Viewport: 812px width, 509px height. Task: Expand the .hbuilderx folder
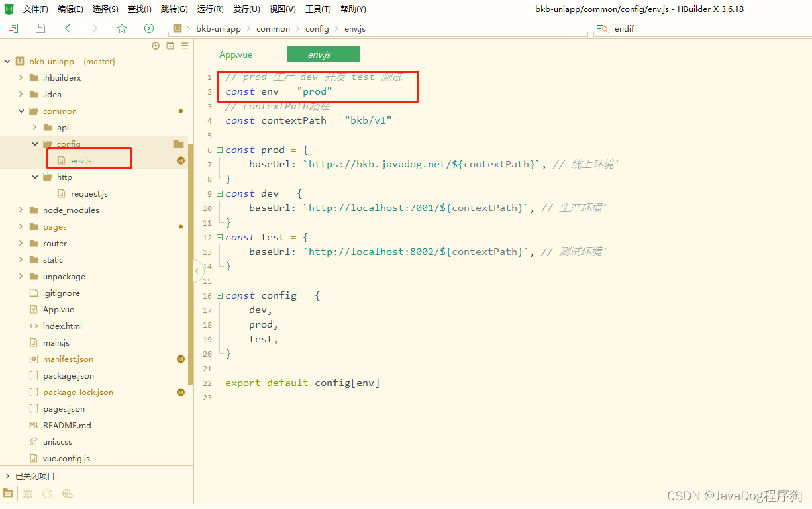click(x=21, y=77)
